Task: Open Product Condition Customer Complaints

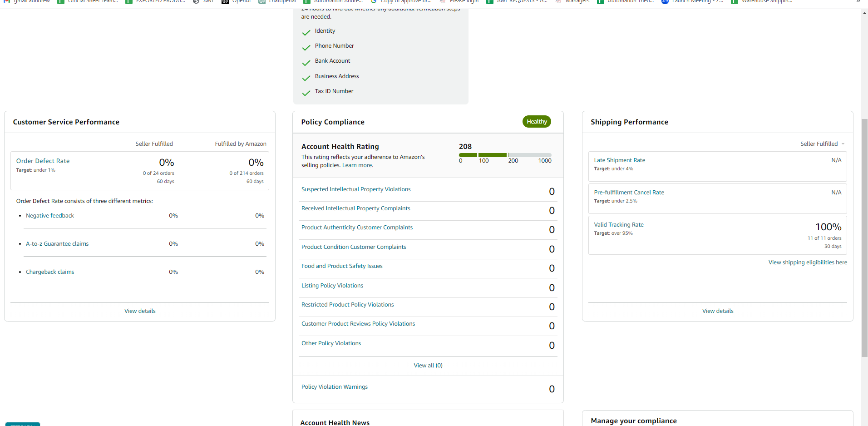Action: (354, 247)
